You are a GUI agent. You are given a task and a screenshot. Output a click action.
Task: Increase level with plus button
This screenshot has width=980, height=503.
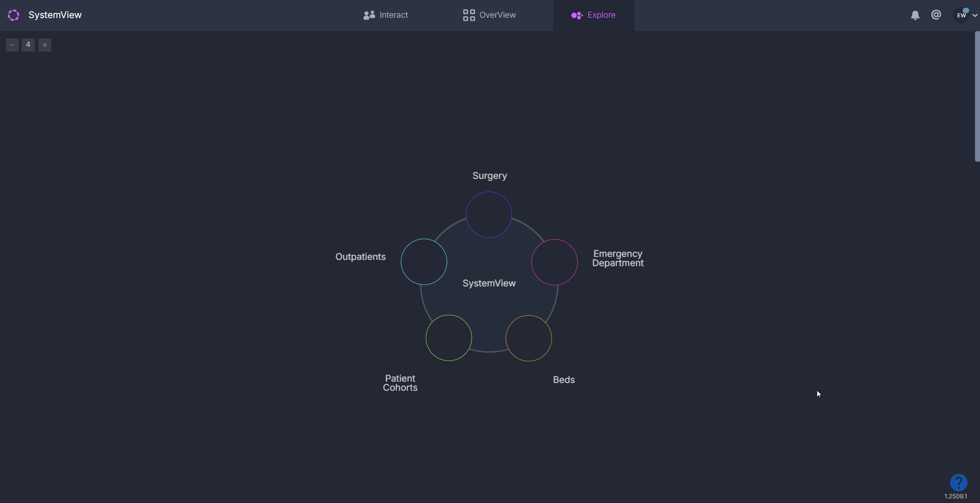point(45,45)
